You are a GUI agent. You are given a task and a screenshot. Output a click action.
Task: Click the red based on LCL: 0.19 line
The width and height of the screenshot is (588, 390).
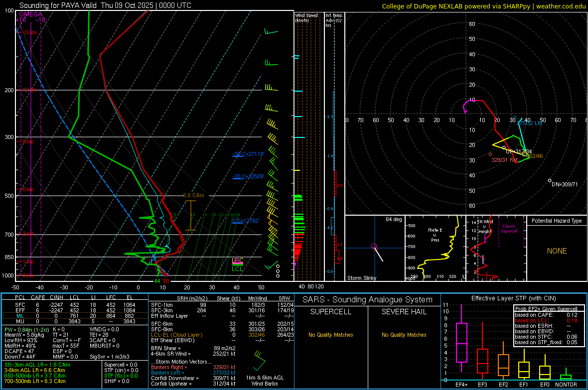[546, 320]
